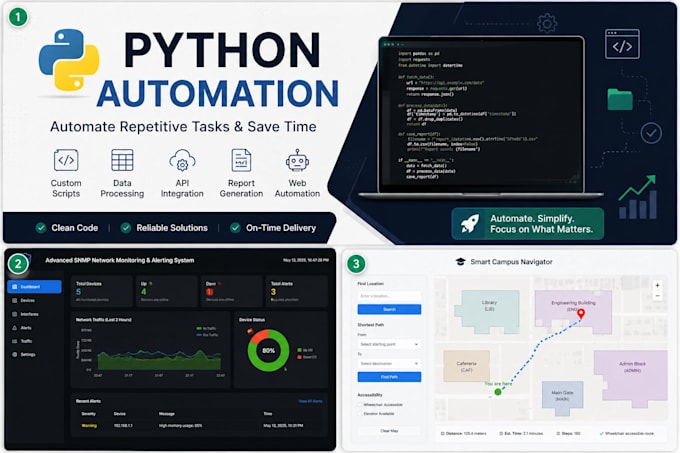The width and height of the screenshot is (680, 453).
Task: Click the rising bar chart arrow icon
Action: tap(638, 197)
